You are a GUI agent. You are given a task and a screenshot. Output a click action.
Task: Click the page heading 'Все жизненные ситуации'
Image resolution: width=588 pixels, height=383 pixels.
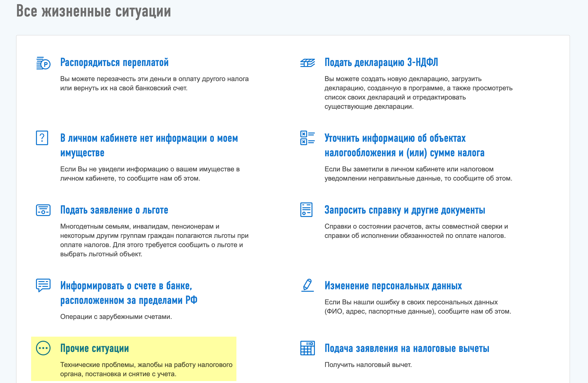[x=94, y=11]
